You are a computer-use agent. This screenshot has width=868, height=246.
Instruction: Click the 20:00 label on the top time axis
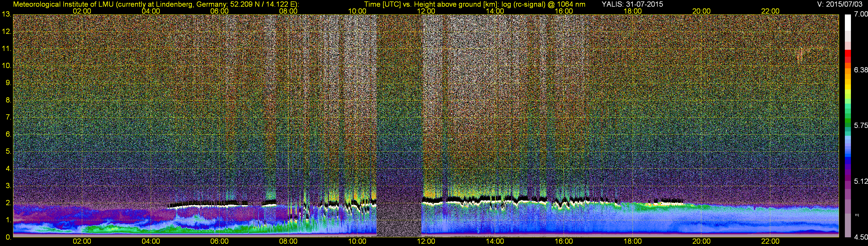click(702, 11)
